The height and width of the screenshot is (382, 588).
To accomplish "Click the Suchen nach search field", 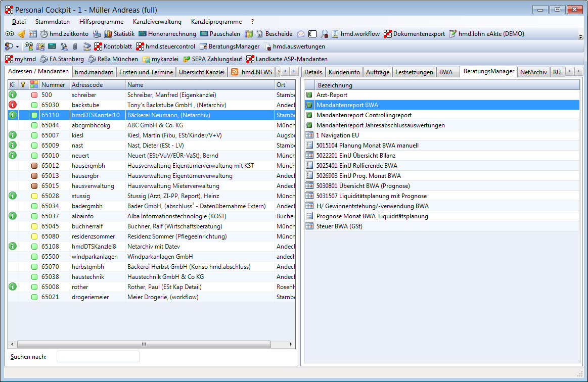I will click(98, 357).
